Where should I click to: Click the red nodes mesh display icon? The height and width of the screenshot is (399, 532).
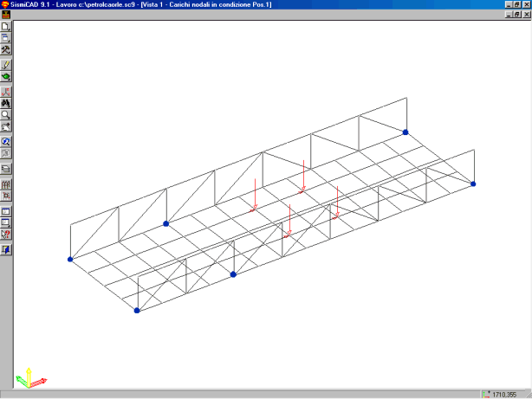tap(6, 196)
